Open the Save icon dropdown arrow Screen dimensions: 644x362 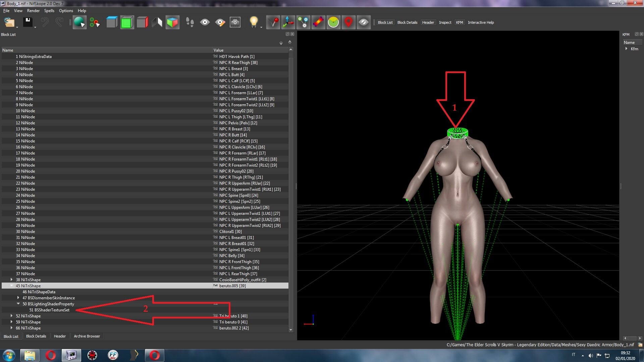coord(35,27)
